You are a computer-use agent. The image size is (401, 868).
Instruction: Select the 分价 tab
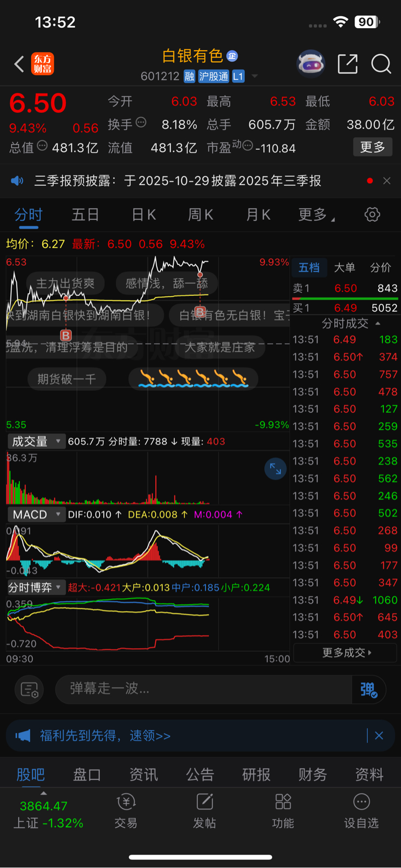tap(381, 268)
